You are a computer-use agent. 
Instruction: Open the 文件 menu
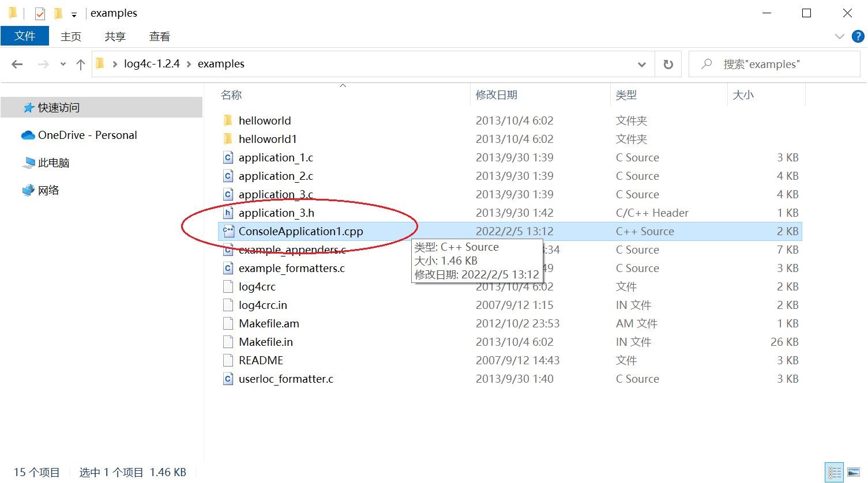tap(25, 36)
